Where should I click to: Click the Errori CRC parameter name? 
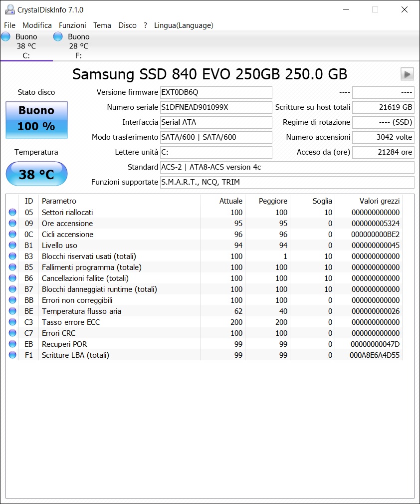58,333
